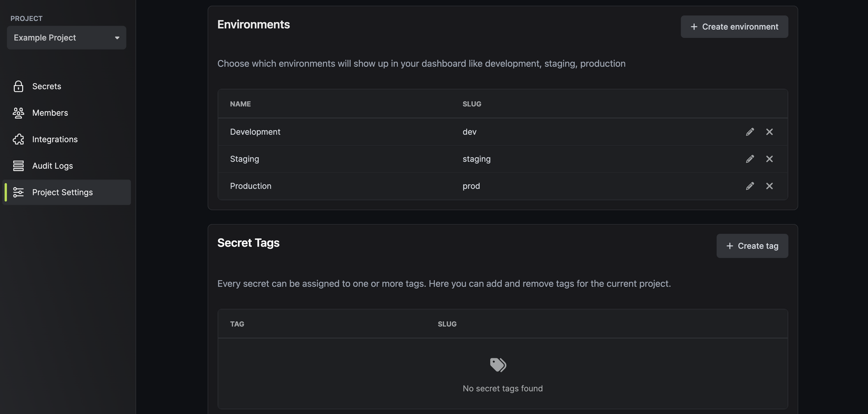Image resolution: width=868 pixels, height=414 pixels.
Task: Edit the Development environment with pencil icon
Action: (x=750, y=132)
